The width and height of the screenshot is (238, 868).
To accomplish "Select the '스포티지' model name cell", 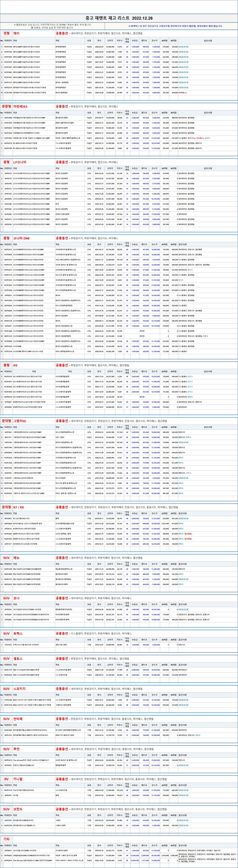I will [34, 689].
